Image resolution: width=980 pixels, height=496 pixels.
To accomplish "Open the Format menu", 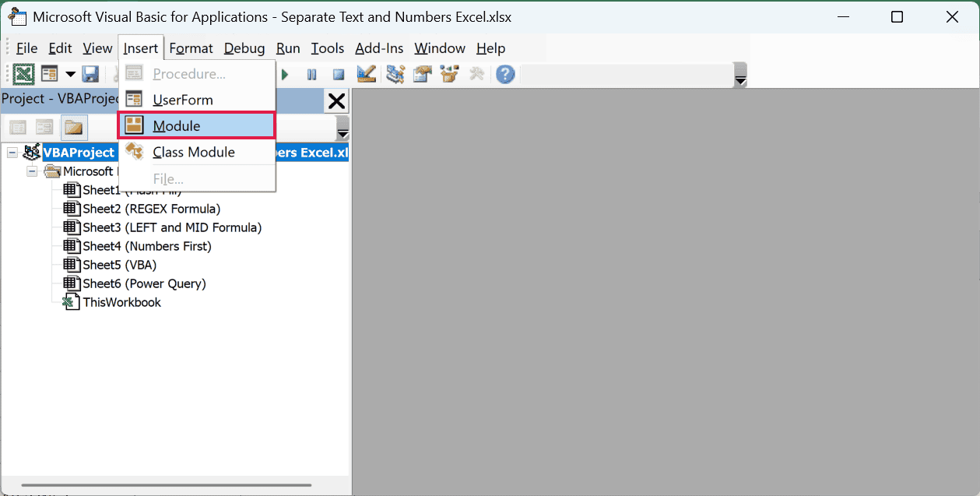I will (191, 48).
